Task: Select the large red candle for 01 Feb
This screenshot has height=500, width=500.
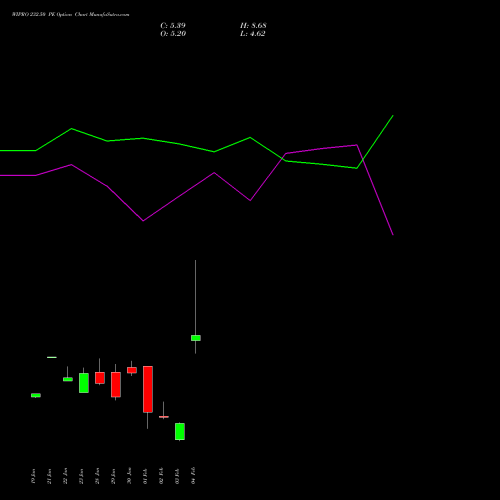Action: click(x=148, y=389)
